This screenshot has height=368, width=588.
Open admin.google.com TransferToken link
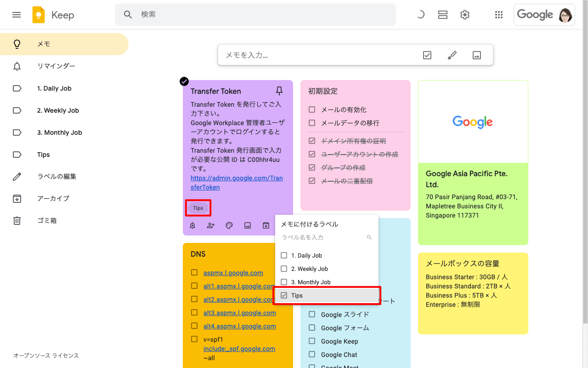[x=237, y=183]
